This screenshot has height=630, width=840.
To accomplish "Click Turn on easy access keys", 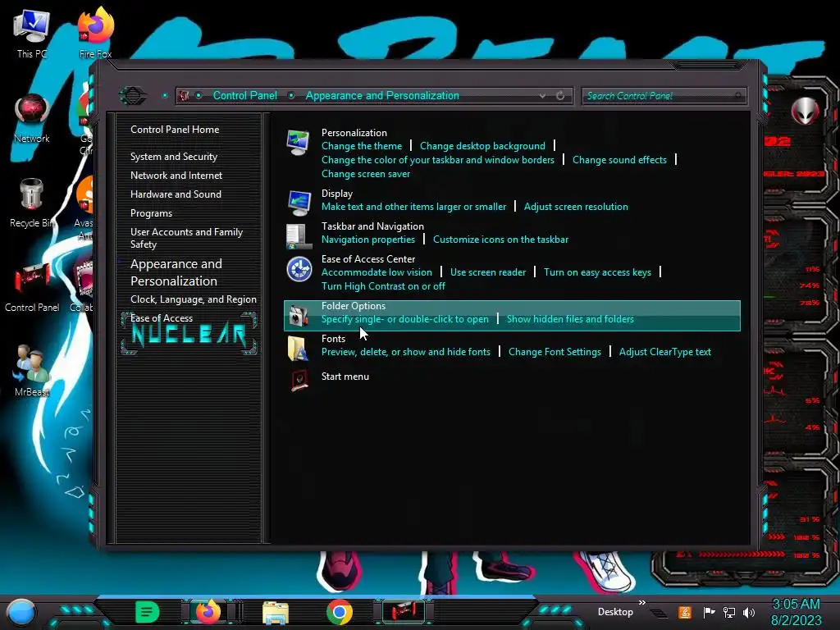I will [x=597, y=272].
